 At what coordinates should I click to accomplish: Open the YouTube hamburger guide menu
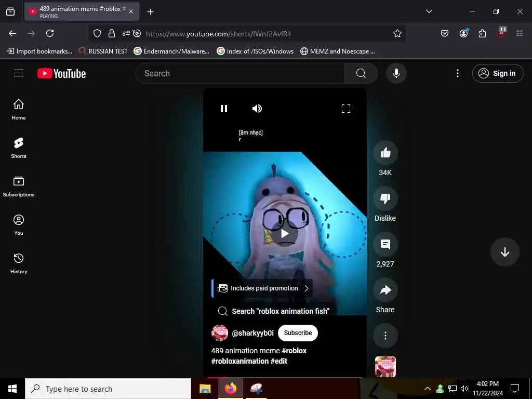coord(19,73)
